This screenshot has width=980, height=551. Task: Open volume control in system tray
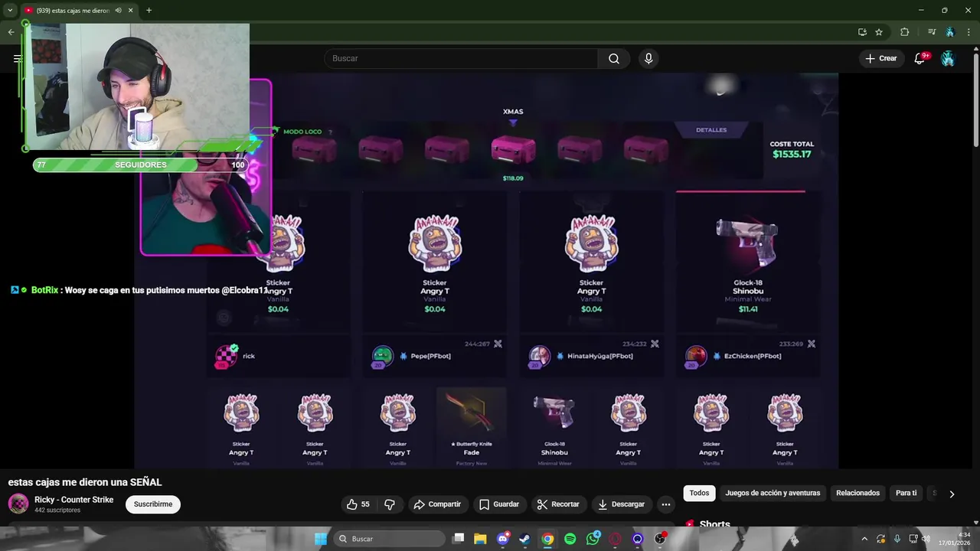click(926, 539)
